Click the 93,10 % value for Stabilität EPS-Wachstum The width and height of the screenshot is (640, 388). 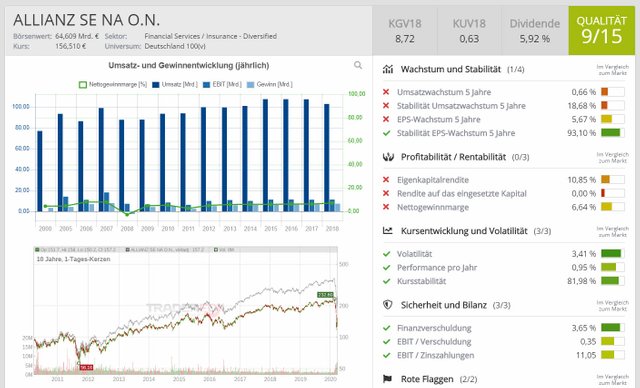(582, 133)
